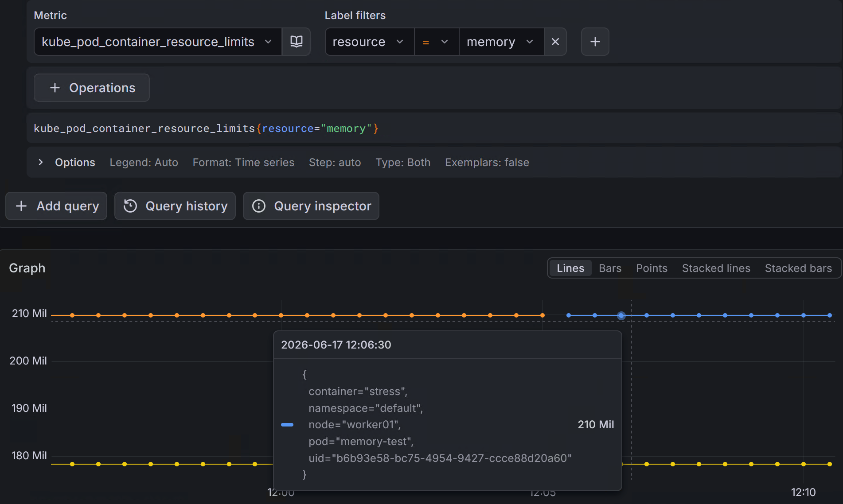The image size is (843, 504).
Task: Click the tooltip timestamp 2026-06-17 12:06:30
Action: [336, 345]
